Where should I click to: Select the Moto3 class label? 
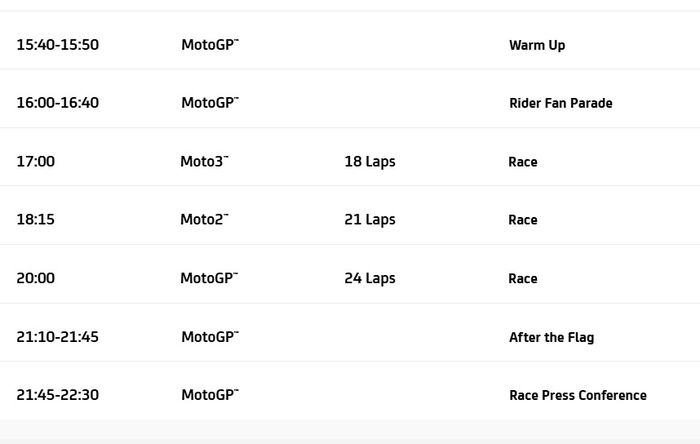pos(204,162)
